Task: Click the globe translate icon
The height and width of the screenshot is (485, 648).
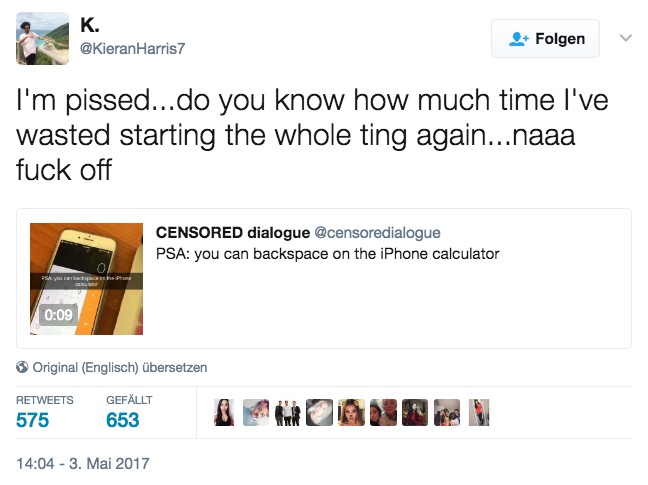Action: [22, 367]
